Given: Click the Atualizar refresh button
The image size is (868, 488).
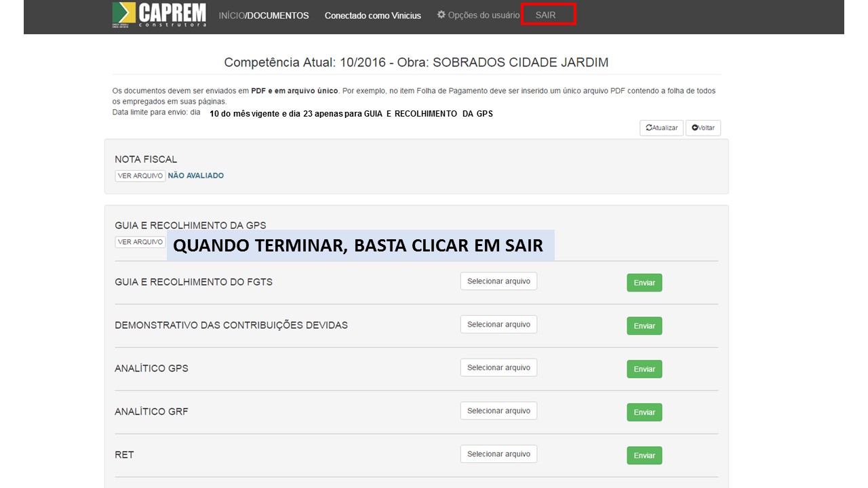Looking at the screenshot, I should pos(661,128).
